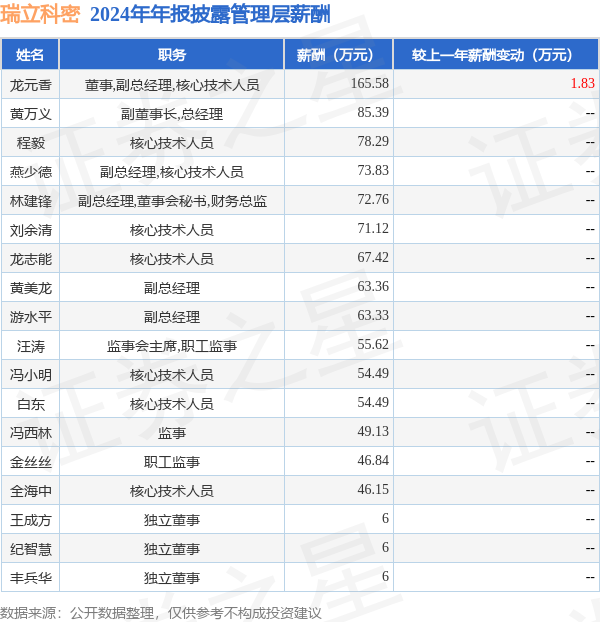
Task: Click the 姓名 column header
Action: pyautogui.click(x=30, y=55)
